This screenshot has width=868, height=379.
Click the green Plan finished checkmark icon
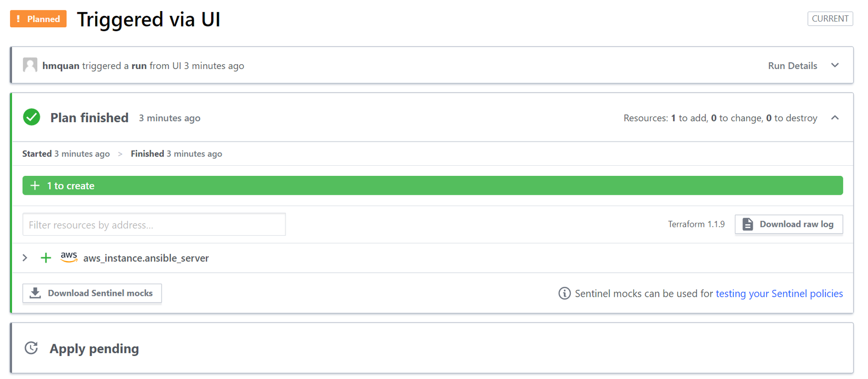(32, 117)
